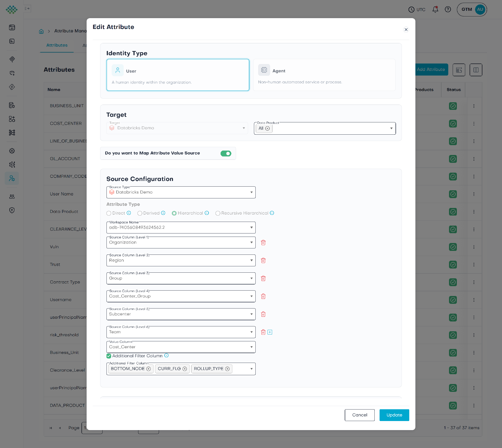This screenshot has height=448, width=502.
Task: Remove ROLLUP_TYPE filter chip
Action: [x=227, y=369]
